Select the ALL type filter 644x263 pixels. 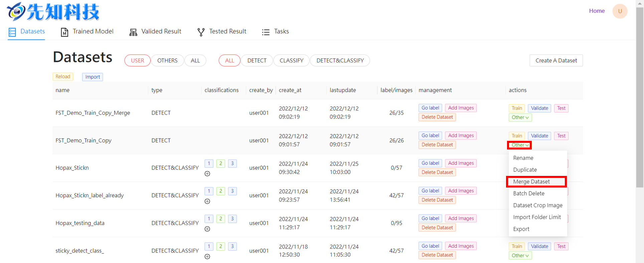229,60
